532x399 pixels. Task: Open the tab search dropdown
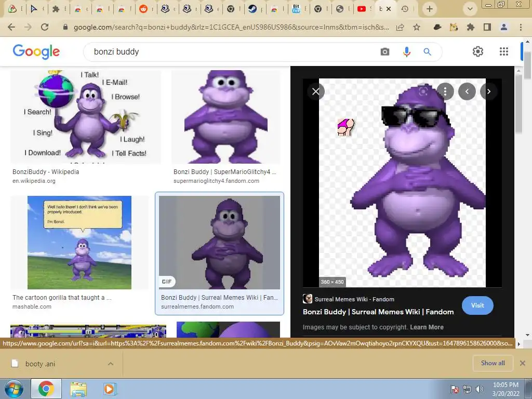[470, 9]
